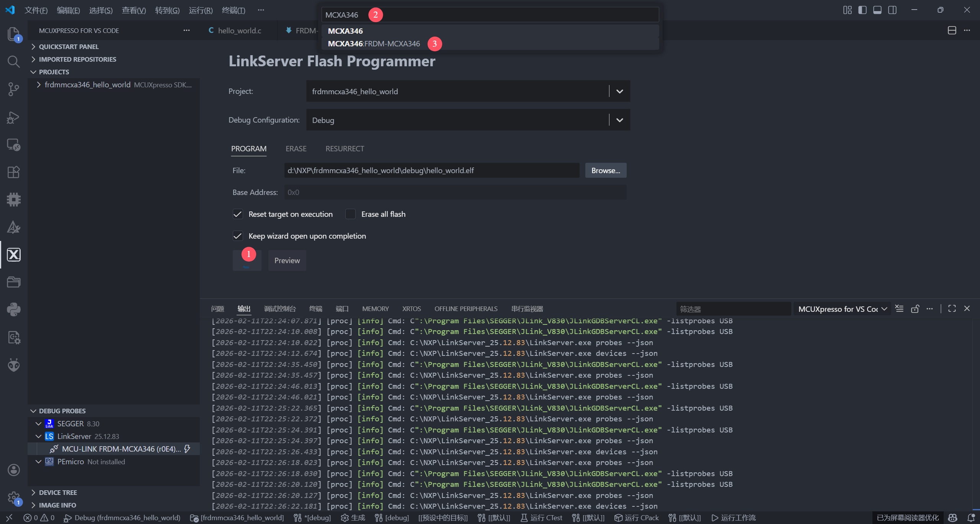Toggle Keep wizard open upon completion
Viewport: 980px width, 524px height.
tap(238, 236)
